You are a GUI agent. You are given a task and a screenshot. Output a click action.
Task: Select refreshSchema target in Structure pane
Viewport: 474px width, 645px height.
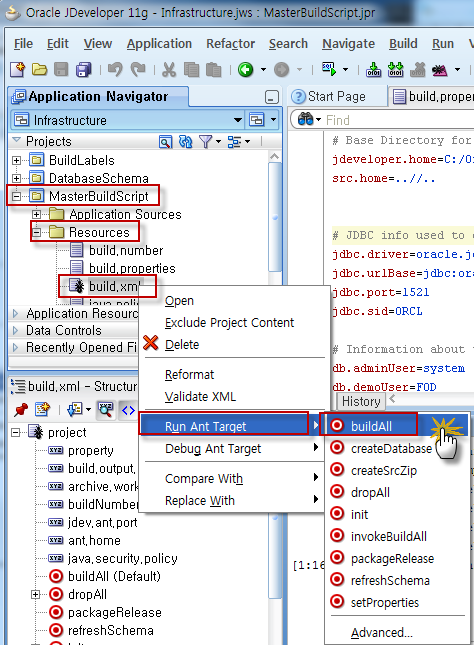point(111,631)
